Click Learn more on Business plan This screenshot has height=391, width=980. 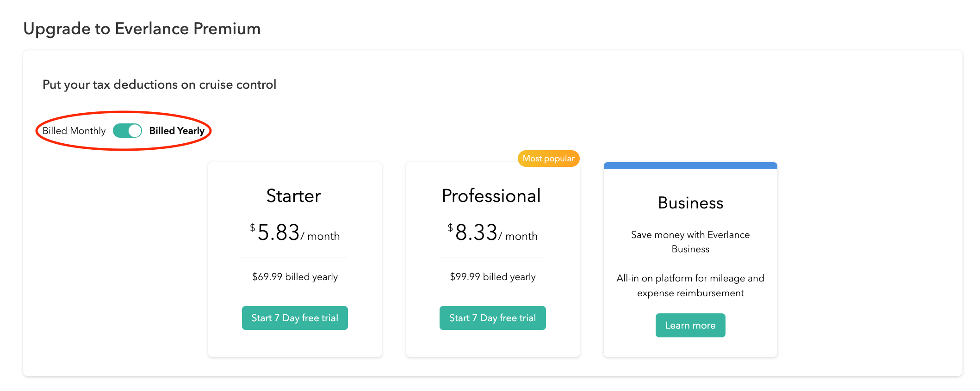click(x=690, y=325)
